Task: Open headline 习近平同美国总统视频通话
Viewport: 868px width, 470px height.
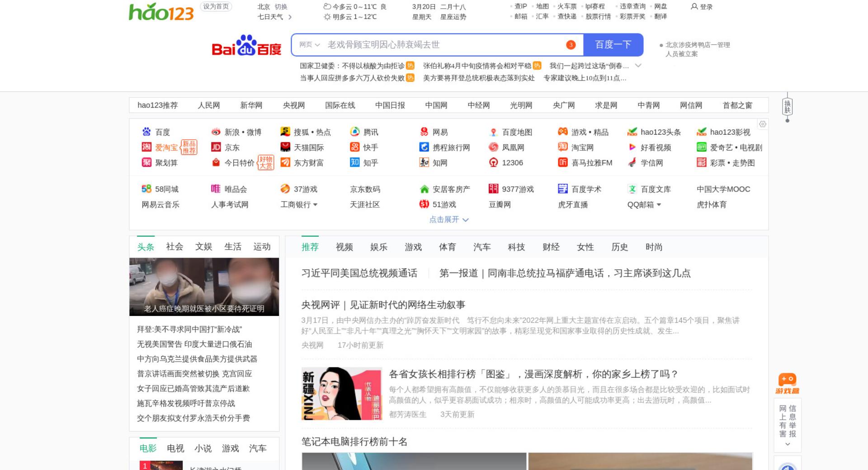Action: pos(359,273)
